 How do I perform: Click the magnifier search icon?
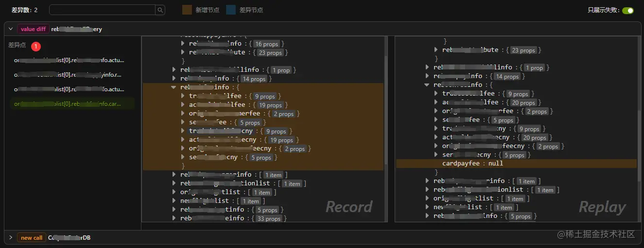click(160, 10)
